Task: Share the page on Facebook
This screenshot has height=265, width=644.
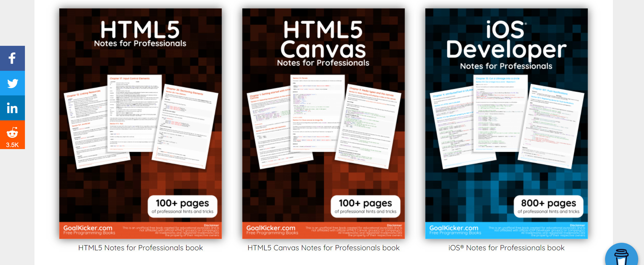Action: [x=12, y=58]
